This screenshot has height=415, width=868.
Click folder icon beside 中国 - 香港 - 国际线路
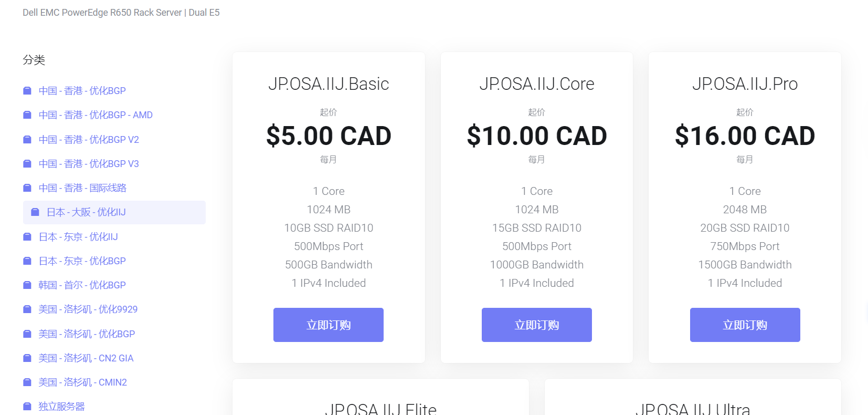coord(27,188)
